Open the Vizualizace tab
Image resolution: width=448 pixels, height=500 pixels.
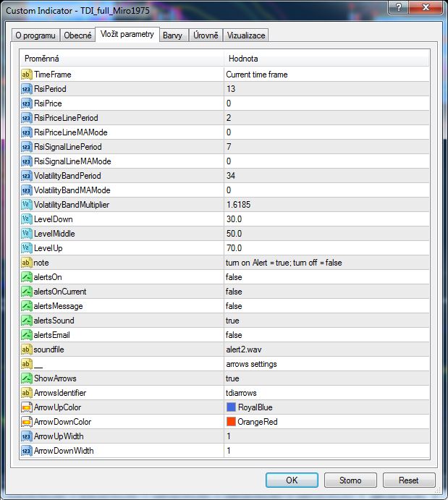coord(246,35)
